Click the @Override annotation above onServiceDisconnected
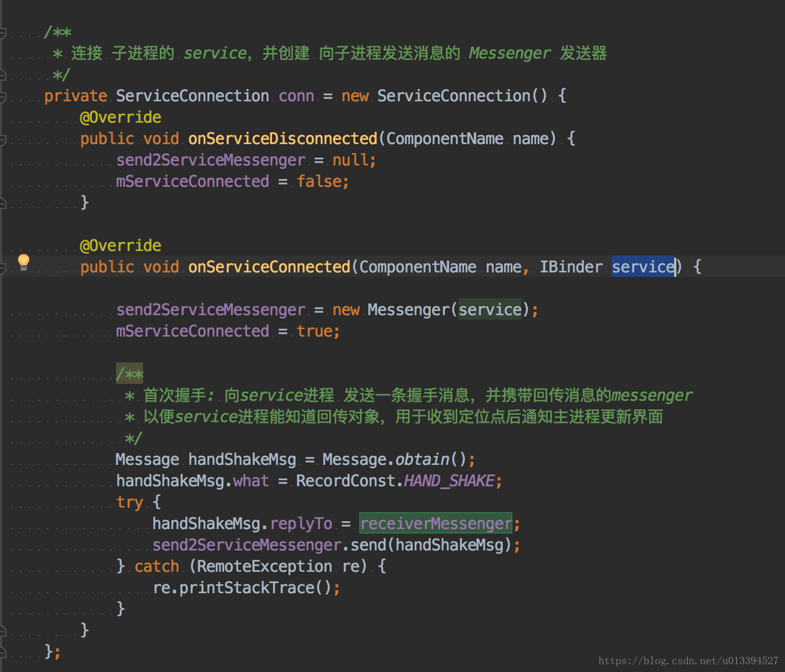The width and height of the screenshot is (785, 672). [121, 117]
